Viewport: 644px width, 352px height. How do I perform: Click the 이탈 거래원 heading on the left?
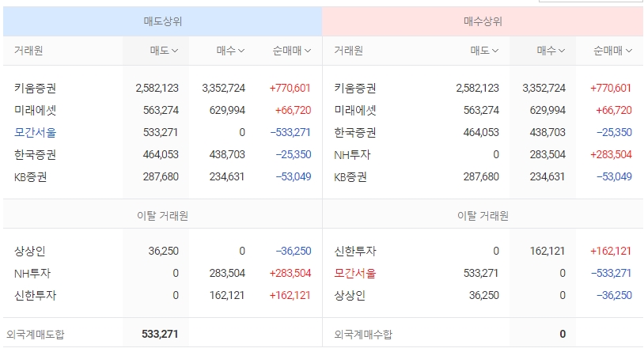(163, 216)
